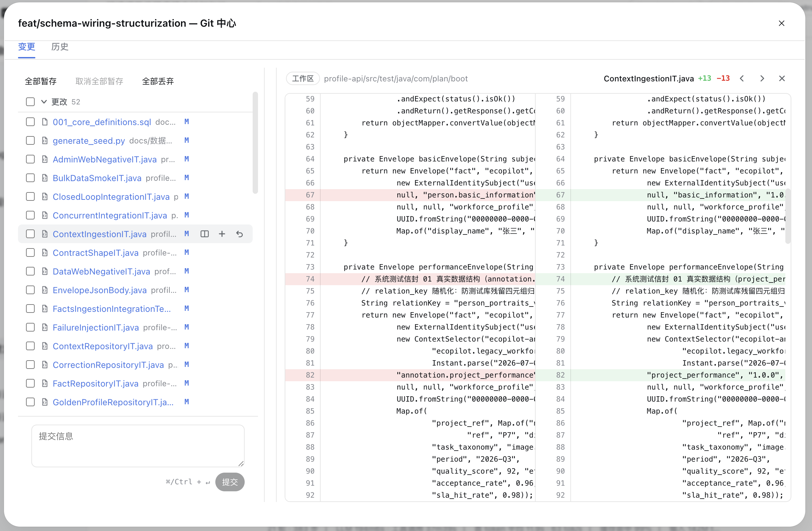This screenshot has height=531, width=812.
Task: Click the −13 deletions count
Action: click(723, 78)
